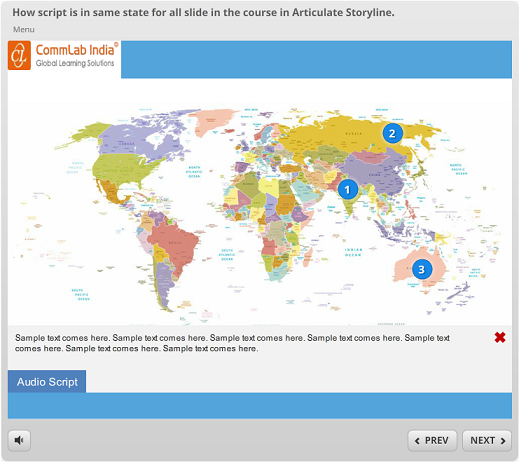
Task: Open the Menu link
Action: (x=24, y=30)
